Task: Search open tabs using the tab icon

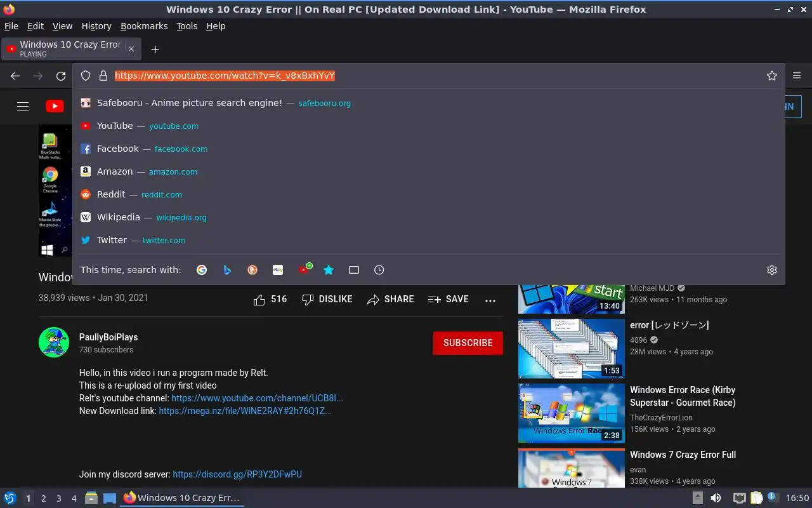Action: pyautogui.click(x=354, y=270)
